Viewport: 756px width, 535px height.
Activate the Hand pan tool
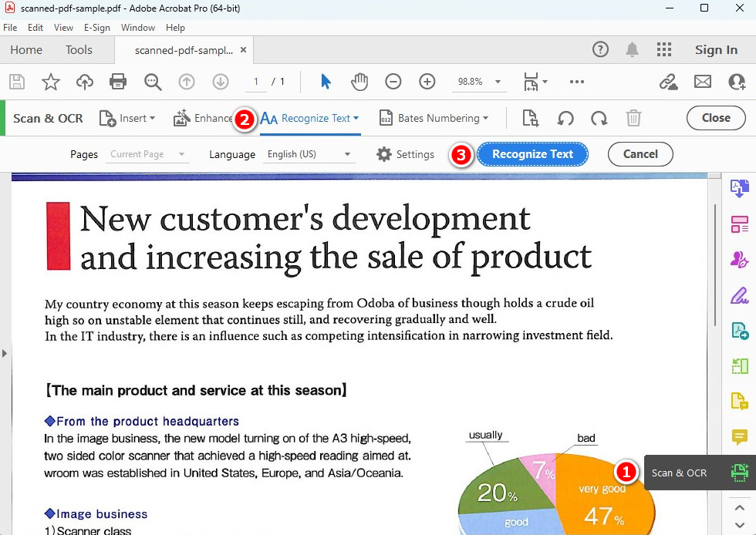pyautogui.click(x=359, y=82)
